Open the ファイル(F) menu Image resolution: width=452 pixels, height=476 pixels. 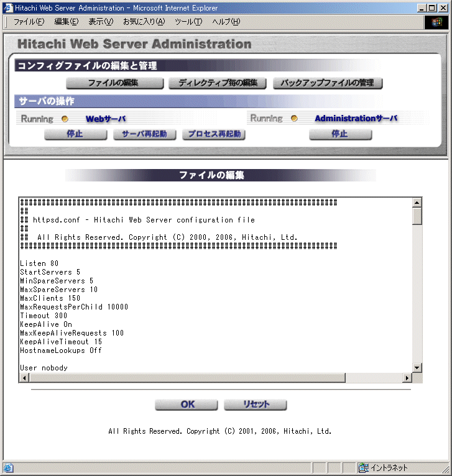pos(29,22)
